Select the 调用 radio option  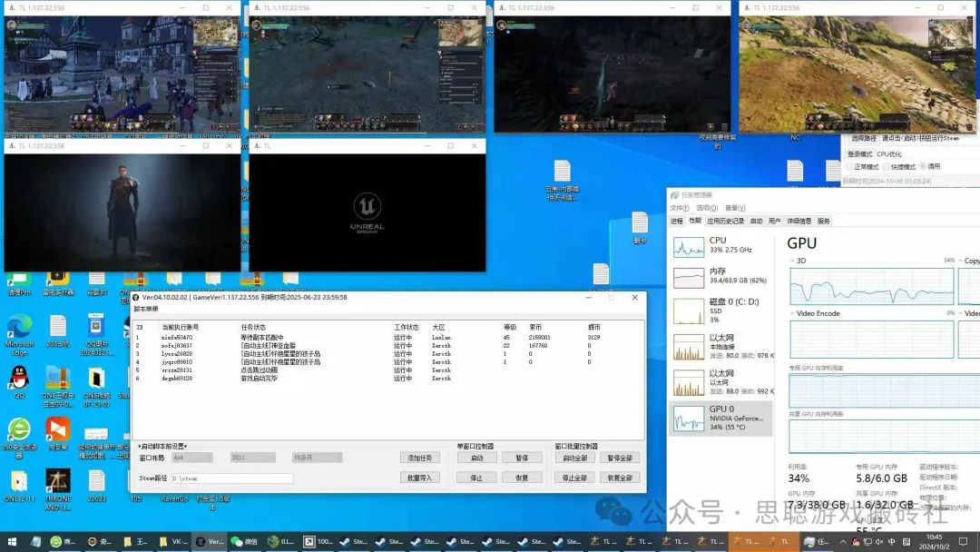click(924, 167)
